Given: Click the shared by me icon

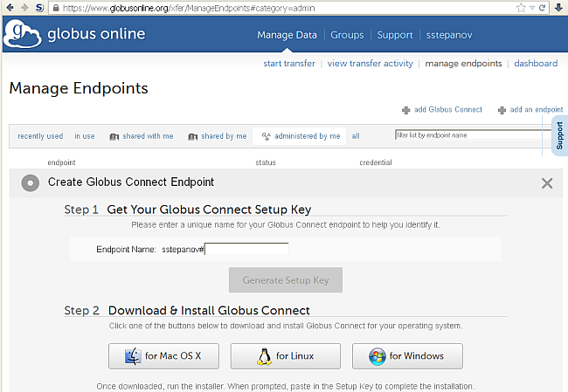Looking at the screenshot, I should 193,136.
